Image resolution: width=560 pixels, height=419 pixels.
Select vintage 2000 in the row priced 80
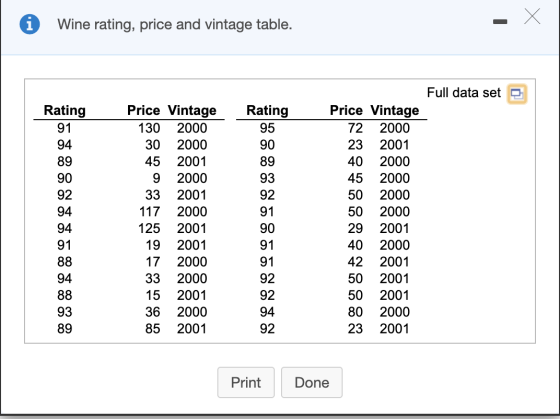[395, 312]
